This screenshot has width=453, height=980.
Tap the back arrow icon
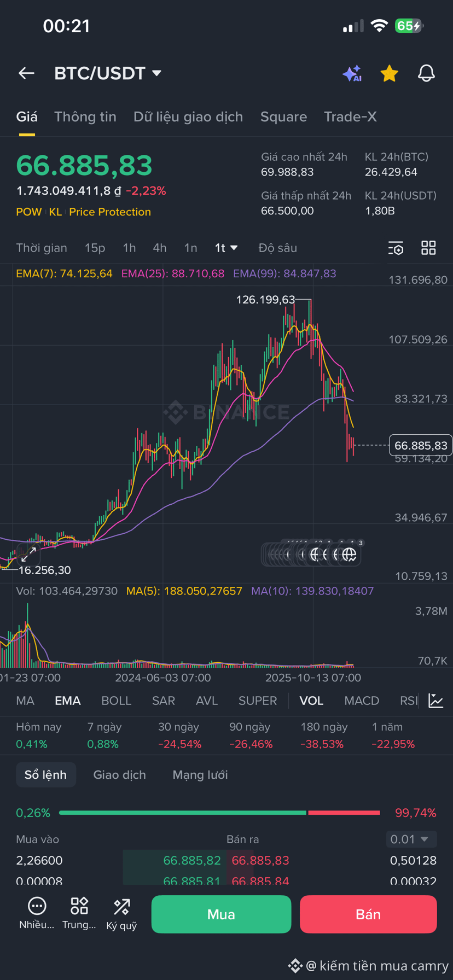[26, 73]
